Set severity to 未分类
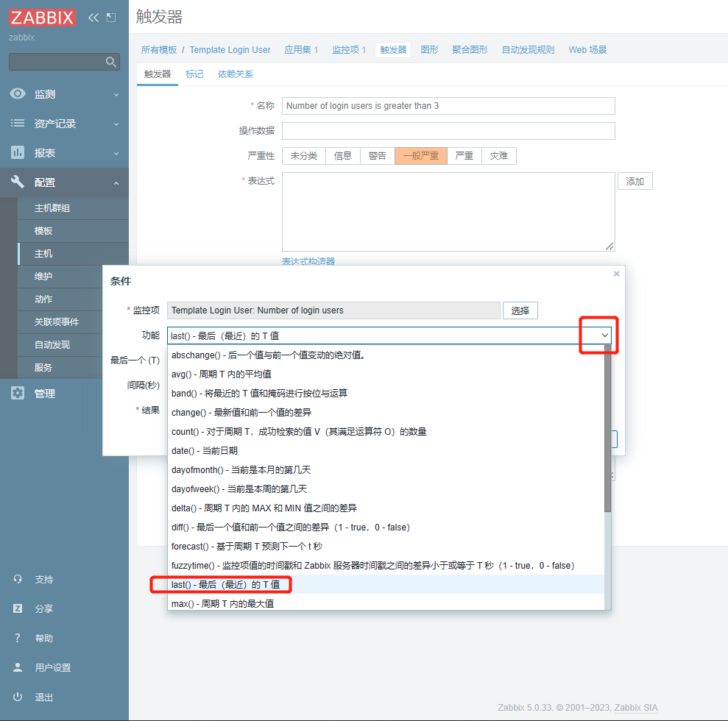728x721 pixels. pos(304,156)
